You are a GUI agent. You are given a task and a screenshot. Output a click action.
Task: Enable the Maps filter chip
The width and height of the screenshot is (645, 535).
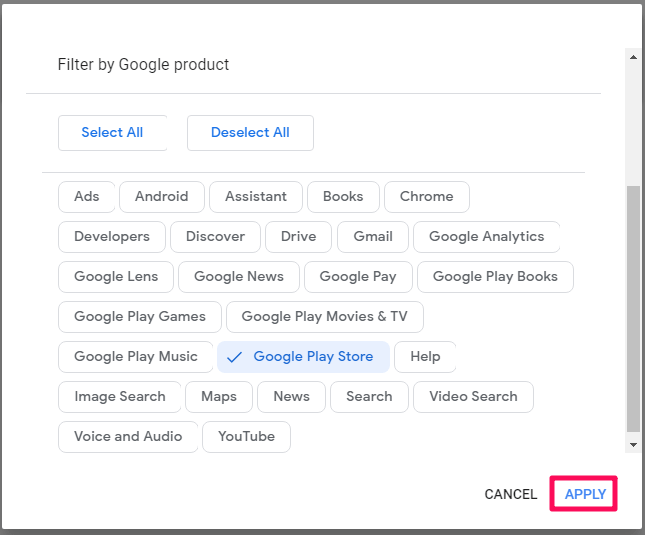tap(218, 396)
